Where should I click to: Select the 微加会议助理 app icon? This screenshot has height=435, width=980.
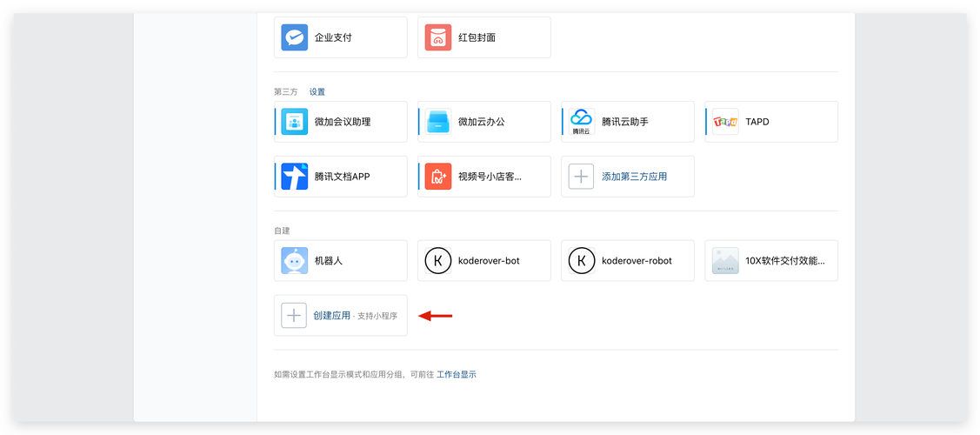tap(295, 122)
